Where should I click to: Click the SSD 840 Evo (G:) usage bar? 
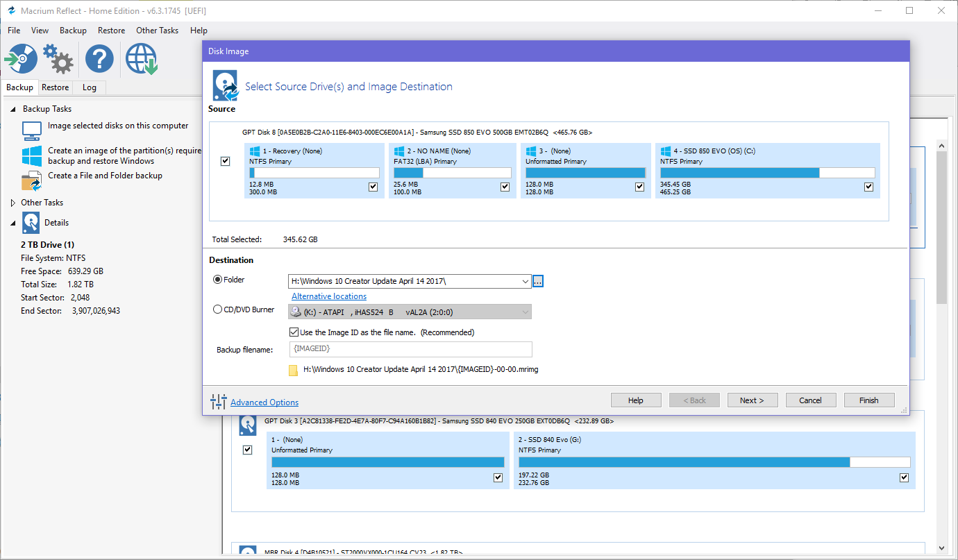click(714, 462)
